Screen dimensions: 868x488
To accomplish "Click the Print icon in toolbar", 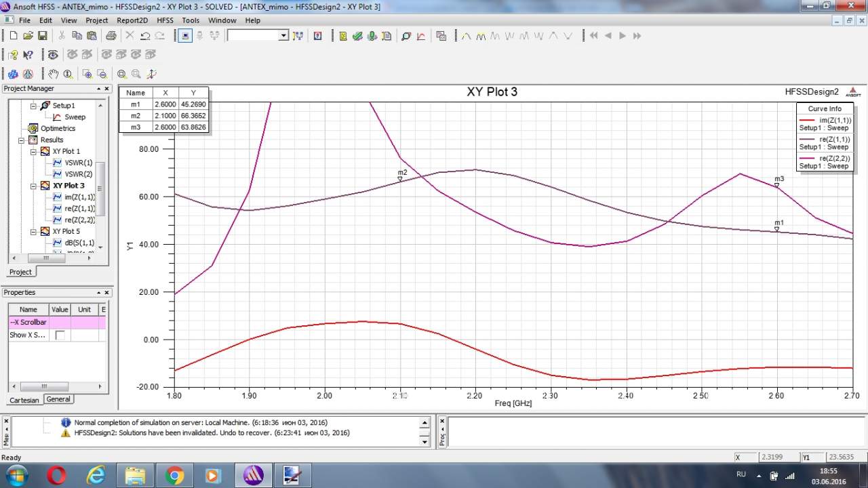I will pos(111,36).
